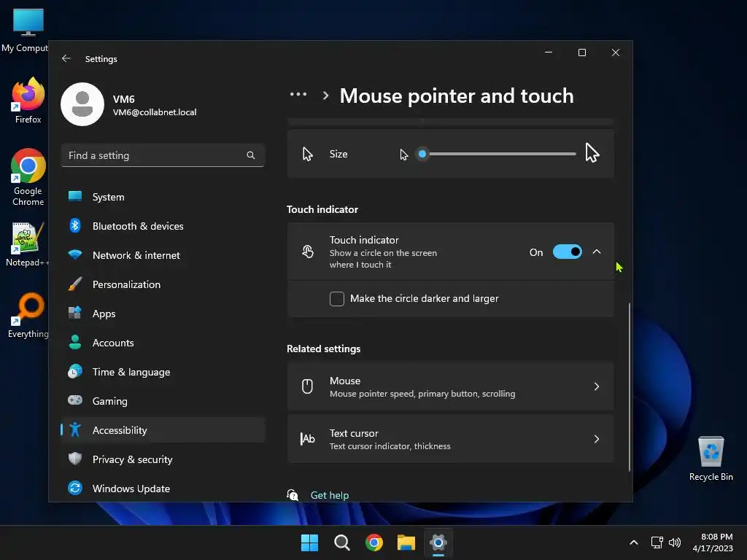Open Text cursor settings via its right chevron
Screen dimensions: 747x560
597,438
